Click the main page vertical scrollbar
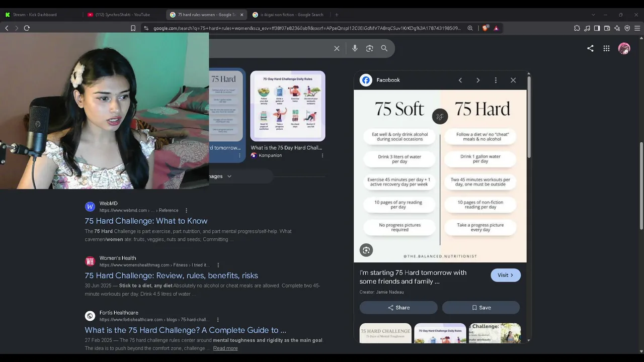The image size is (644, 362). pyautogui.click(x=640, y=186)
